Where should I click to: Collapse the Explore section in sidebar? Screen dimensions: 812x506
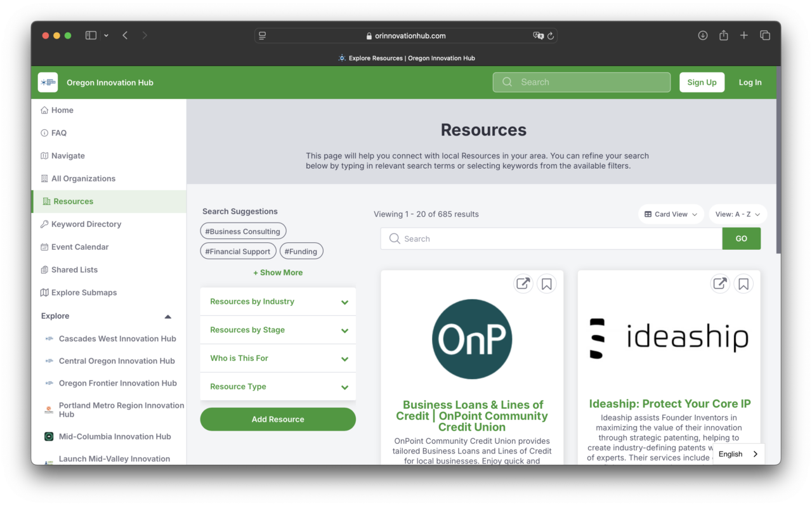tap(168, 316)
